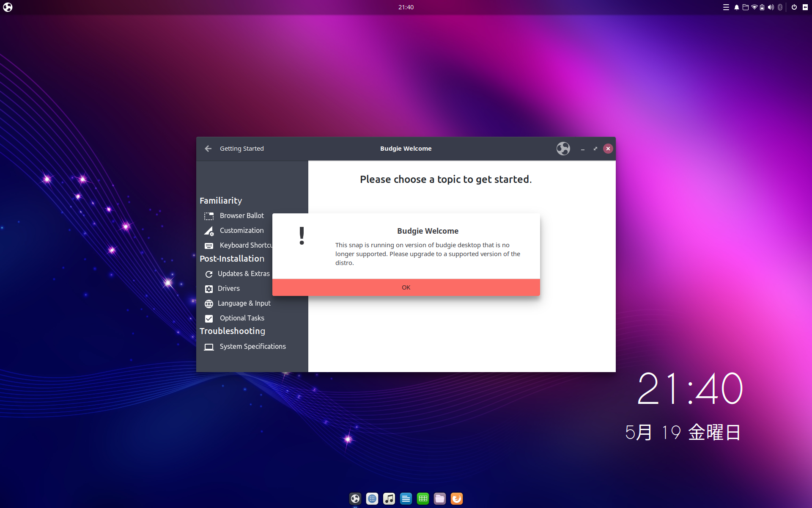Screen dimensions: 812x508
Task: Select the Customization topic
Action: pyautogui.click(x=241, y=231)
